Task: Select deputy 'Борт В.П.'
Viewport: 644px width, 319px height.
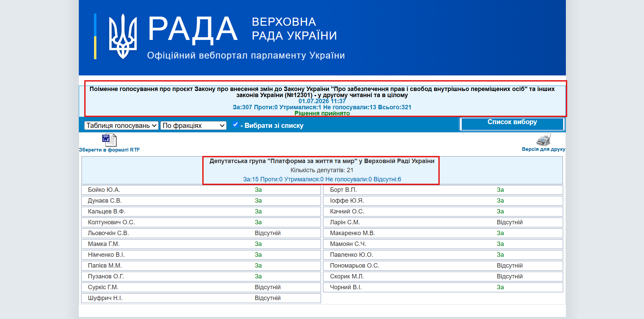Action: click(x=343, y=190)
